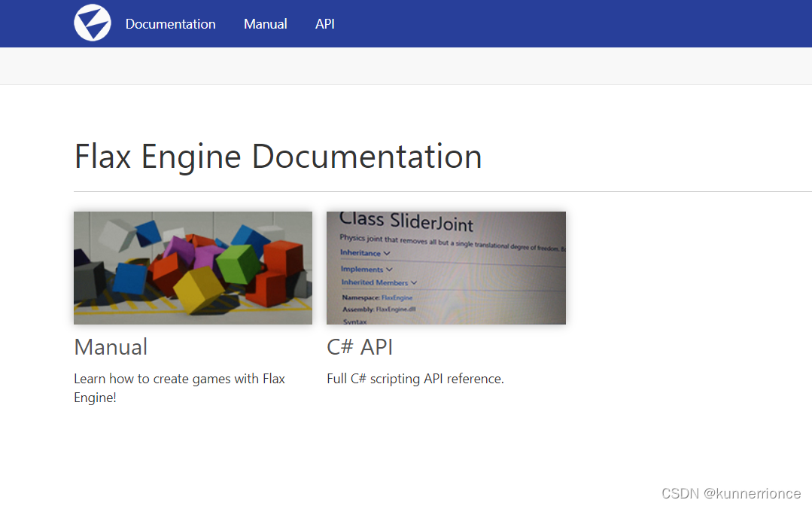Click the Class SliderJoint API thumbnail
This screenshot has height=506, width=812.
446,268
